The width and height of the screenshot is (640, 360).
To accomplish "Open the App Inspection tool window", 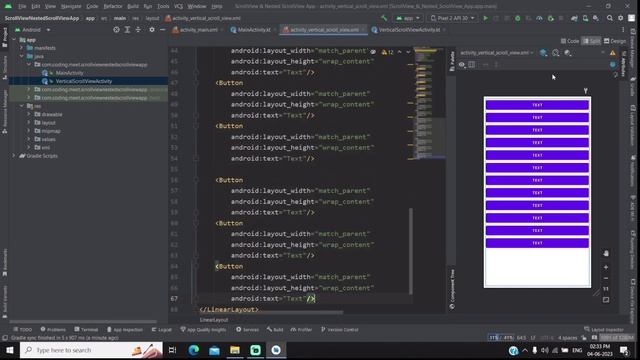I will [x=124, y=329].
